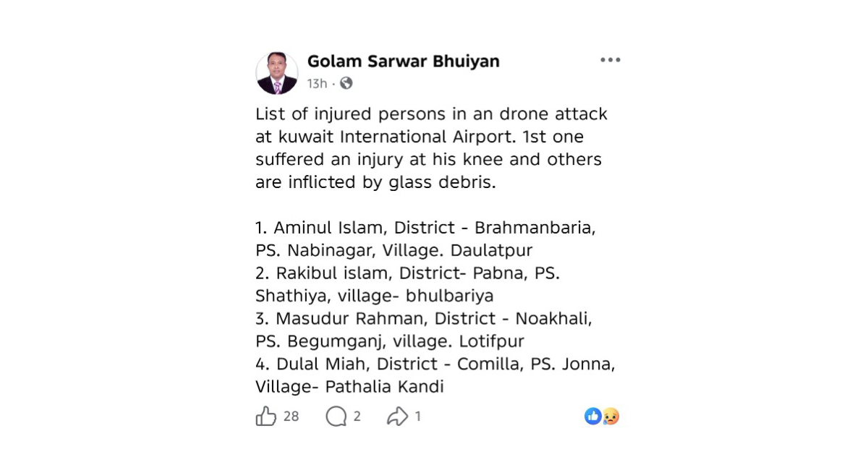Viewport: 868px width, 470px height.
Task: View the 1 share count
Action: (417, 416)
